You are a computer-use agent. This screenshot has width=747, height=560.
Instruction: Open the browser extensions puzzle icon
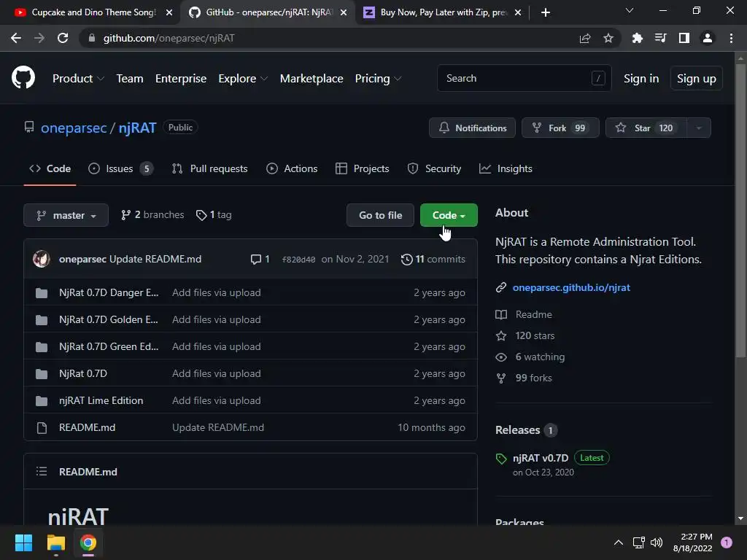[x=637, y=38]
